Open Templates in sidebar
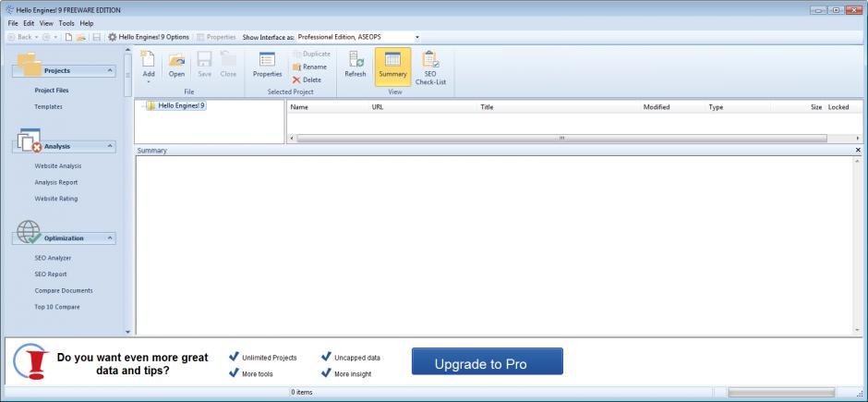The image size is (868, 402). pyautogui.click(x=48, y=107)
